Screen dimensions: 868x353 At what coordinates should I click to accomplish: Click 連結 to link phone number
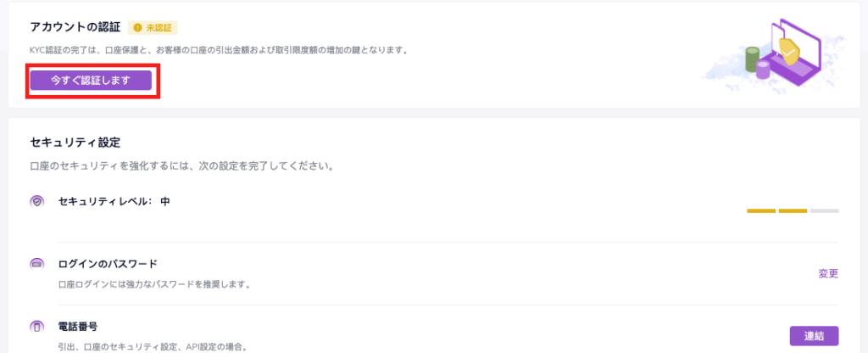tap(814, 335)
